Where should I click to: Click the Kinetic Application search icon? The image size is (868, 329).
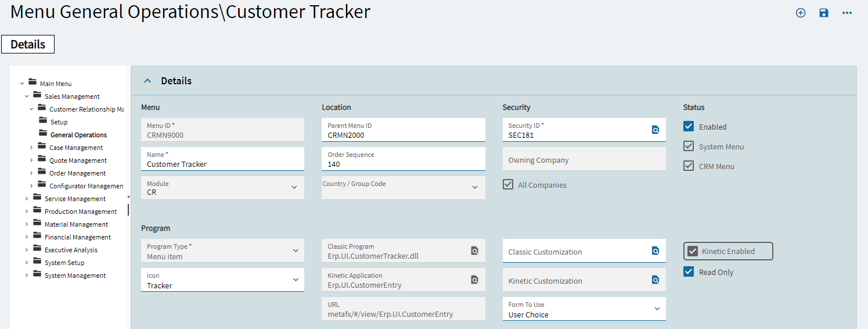coord(474,280)
